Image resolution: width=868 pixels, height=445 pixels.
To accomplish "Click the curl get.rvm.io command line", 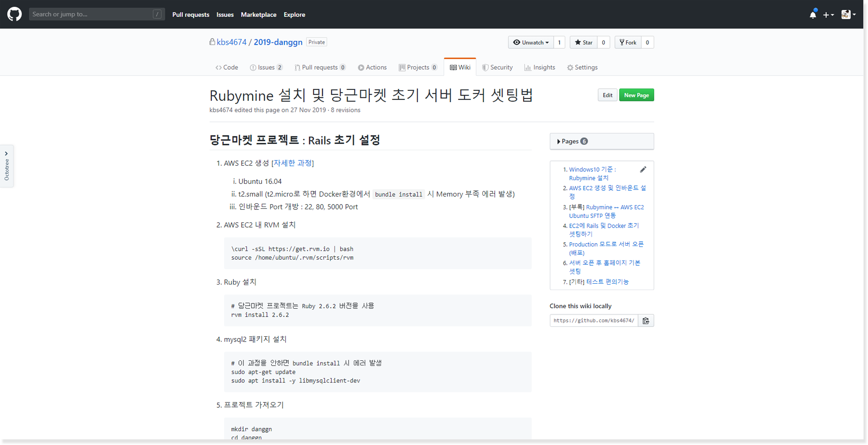I will coord(292,249).
